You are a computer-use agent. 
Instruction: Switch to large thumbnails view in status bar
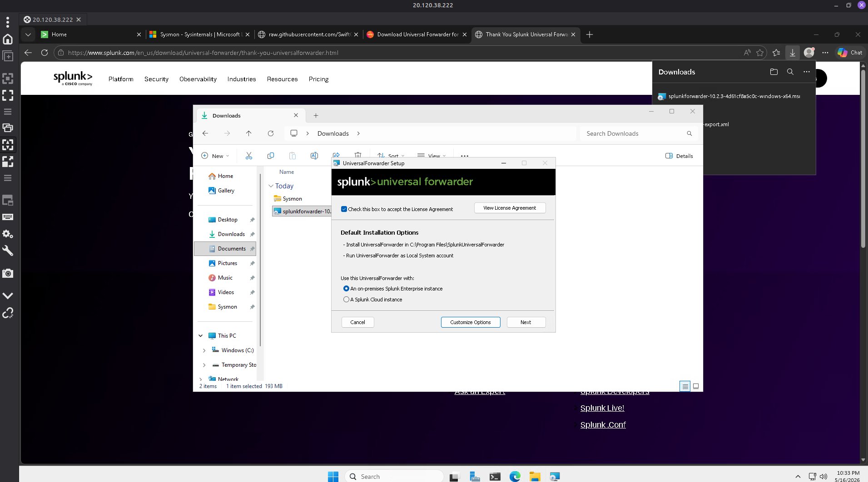pos(696,386)
